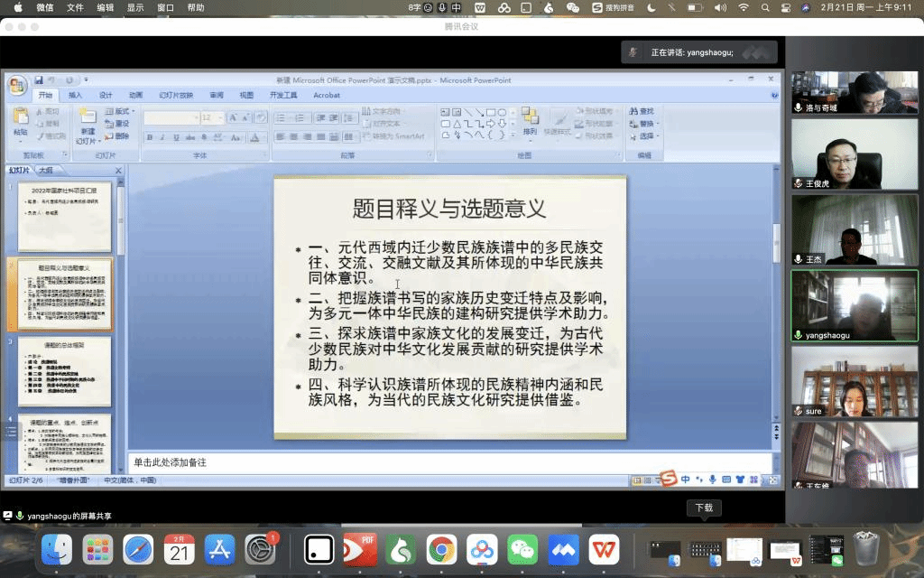Viewport: 924px width, 578px height.
Task: Select the triangle shape in shapes gallery
Action: (x=457, y=124)
